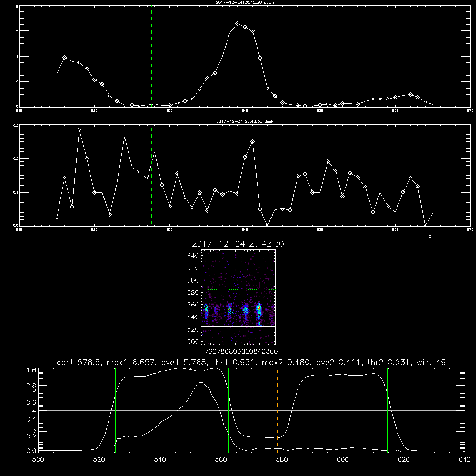Click right red dotted line in bottom plot
Viewport: 476px width, 476px height.
point(352,410)
